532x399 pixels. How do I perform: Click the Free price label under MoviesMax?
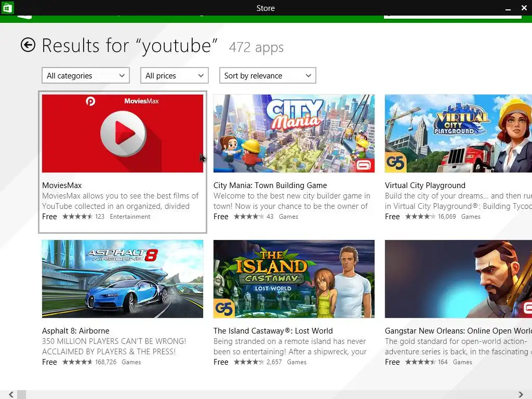(x=49, y=217)
